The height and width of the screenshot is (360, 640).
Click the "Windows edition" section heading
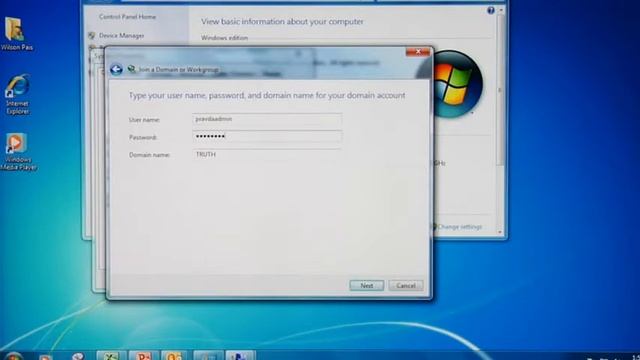tap(224, 38)
